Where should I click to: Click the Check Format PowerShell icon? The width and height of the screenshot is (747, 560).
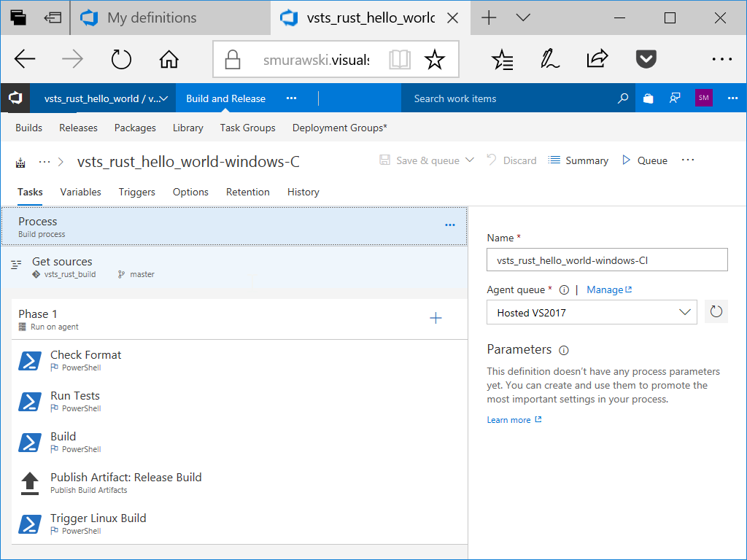point(29,360)
